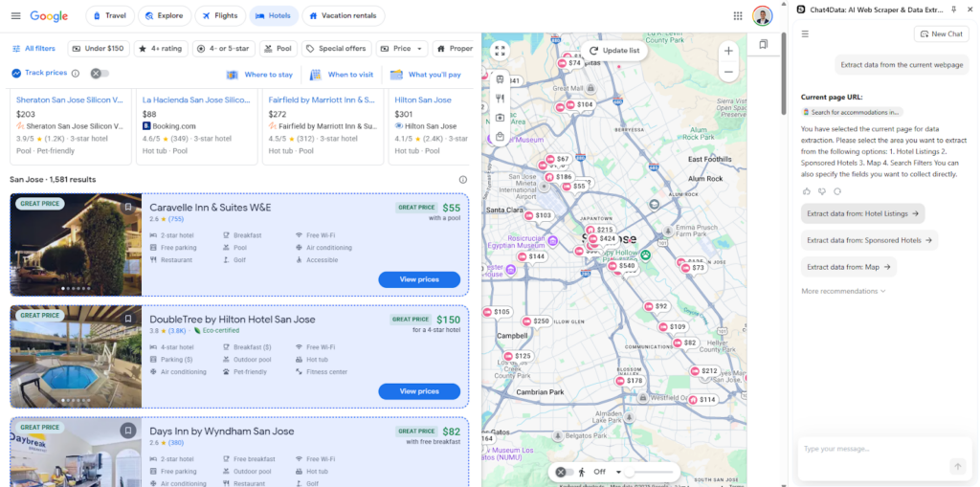Open the Caravelle Inn photo thumbnail

coord(76,244)
